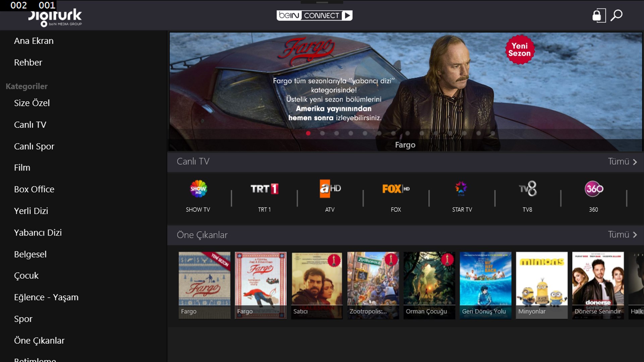This screenshot has width=644, height=362.
Task: Open Geri Dönüş Yolu poster
Action: pos(486,285)
